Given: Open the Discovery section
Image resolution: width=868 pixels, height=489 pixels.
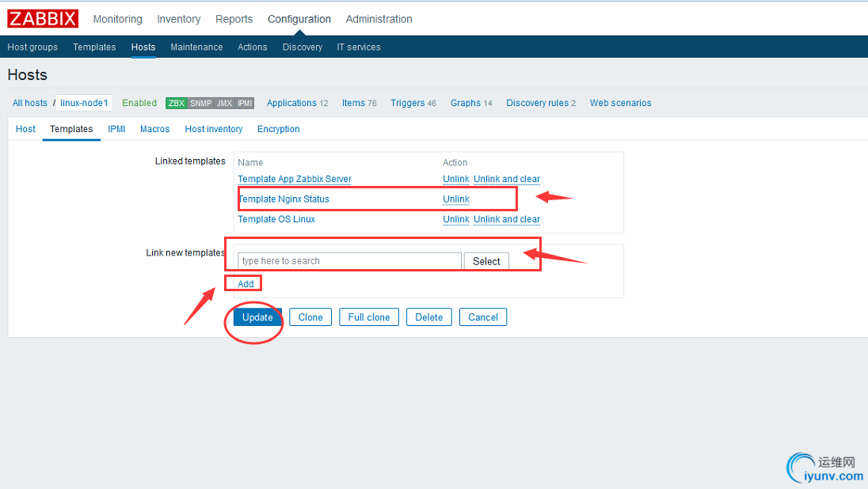Looking at the screenshot, I should 303,47.
